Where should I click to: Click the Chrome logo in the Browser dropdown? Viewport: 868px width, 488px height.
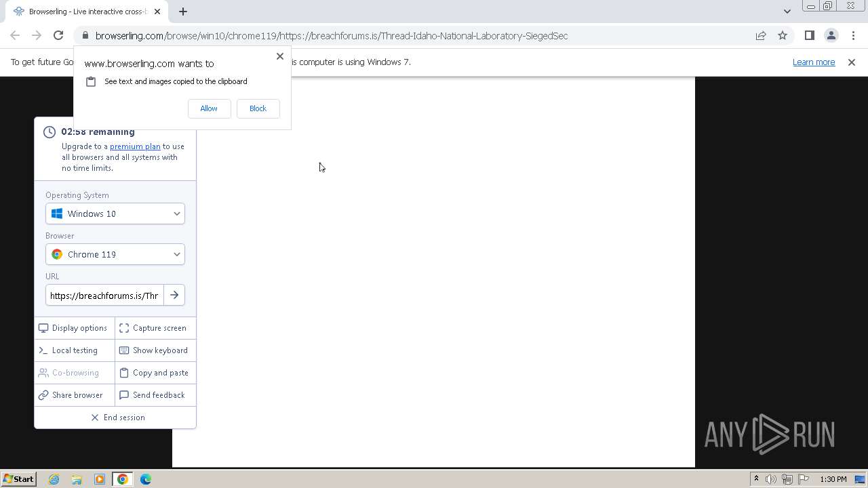point(57,254)
